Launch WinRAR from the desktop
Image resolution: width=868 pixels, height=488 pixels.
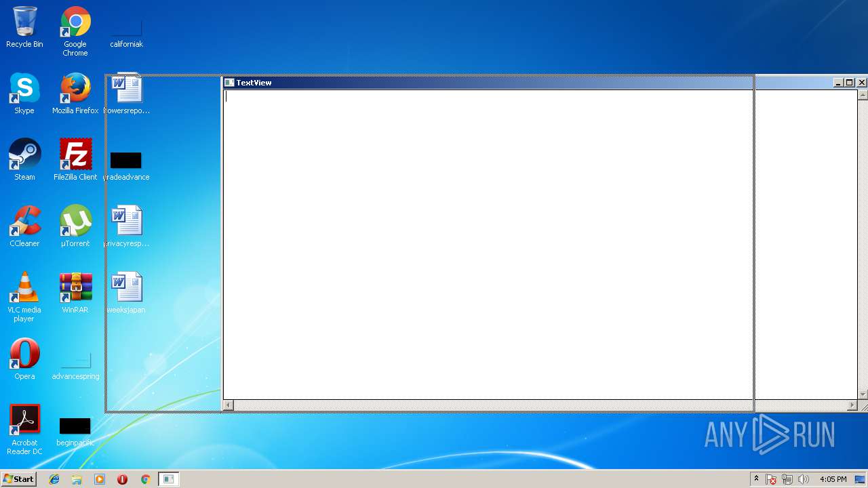click(x=75, y=293)
